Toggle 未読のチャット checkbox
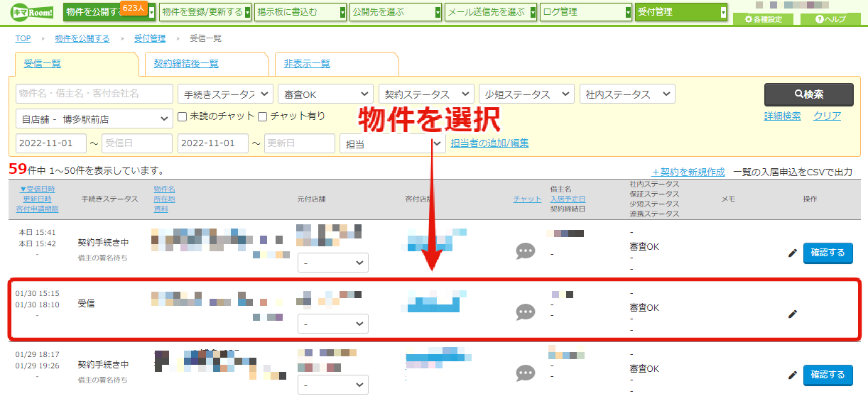Screen dimensions: 868x401 (183, 116)
